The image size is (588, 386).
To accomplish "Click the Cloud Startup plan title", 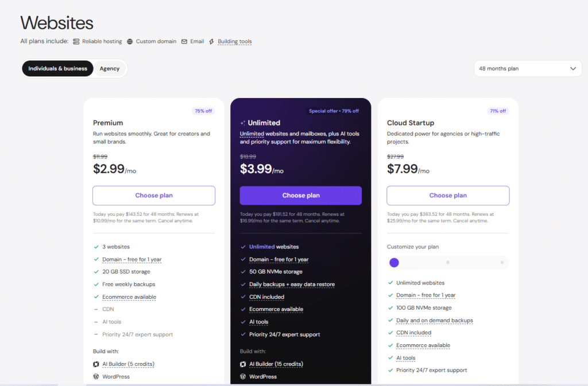I will (x=411, y=123).
